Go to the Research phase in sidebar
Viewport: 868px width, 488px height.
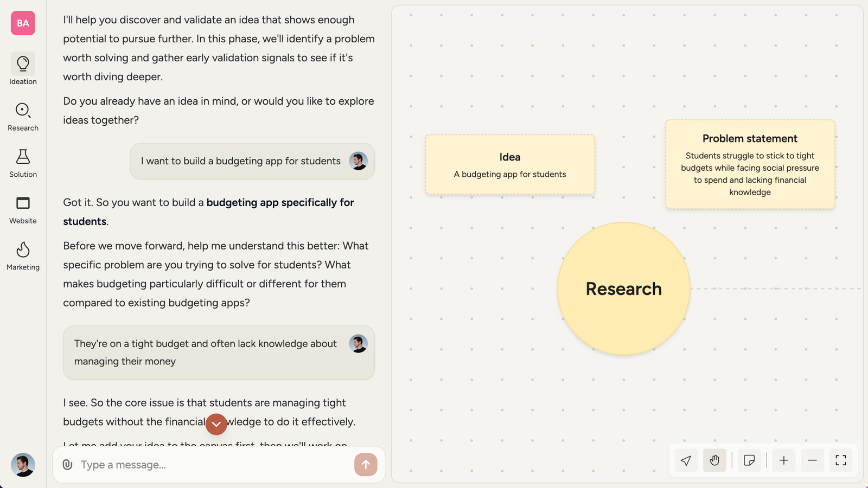click(23, 117)
